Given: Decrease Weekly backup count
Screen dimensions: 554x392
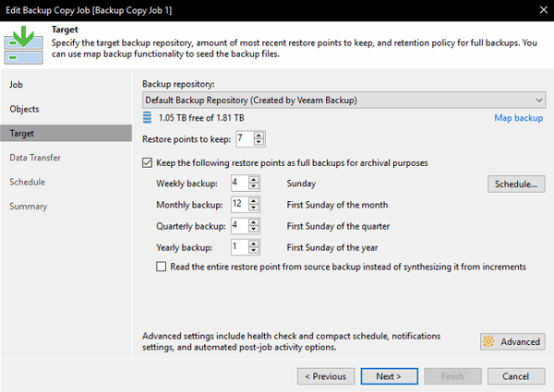Looking at the screenshot, I should click(254, 186).
